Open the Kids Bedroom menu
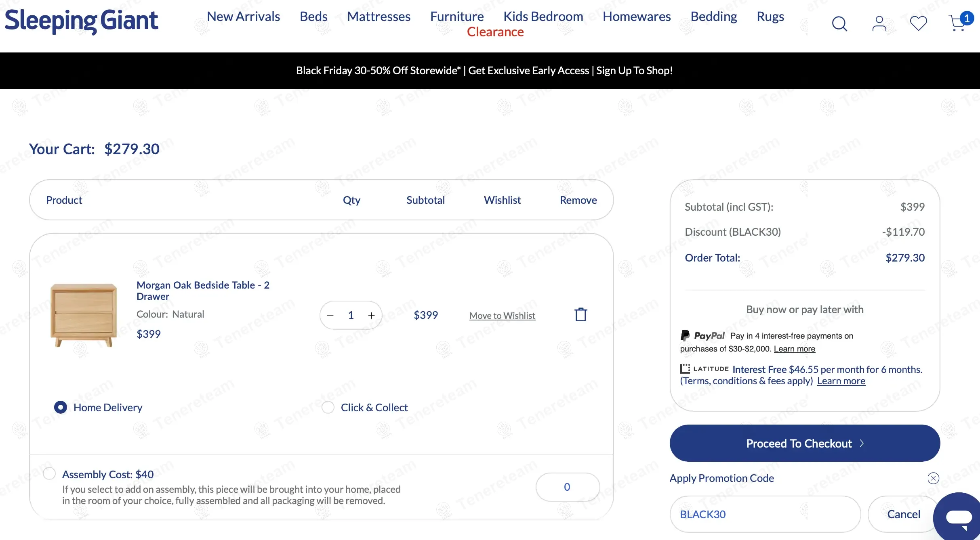980x540 pixels. pyautogui.click(x=543, y=17)
